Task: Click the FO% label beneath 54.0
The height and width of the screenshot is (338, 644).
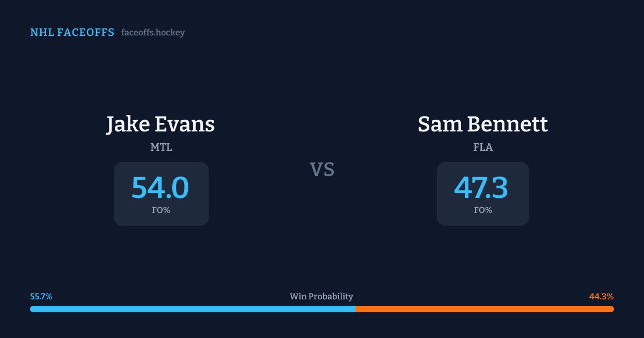Action: coord(161,210)
